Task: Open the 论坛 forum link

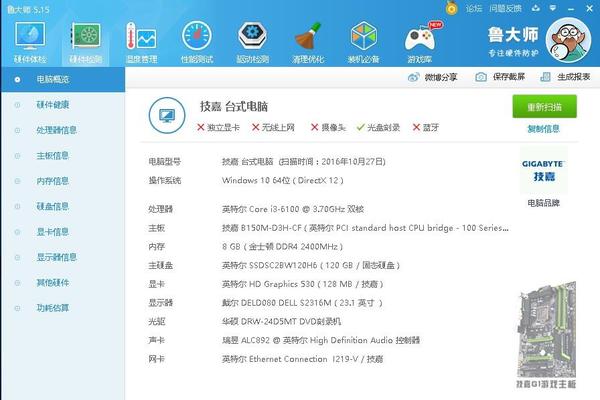Action: (x=474, y=8)
